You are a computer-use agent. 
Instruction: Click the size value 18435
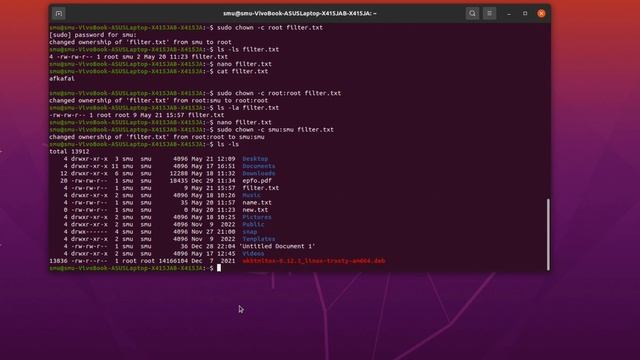coord(179,181)
